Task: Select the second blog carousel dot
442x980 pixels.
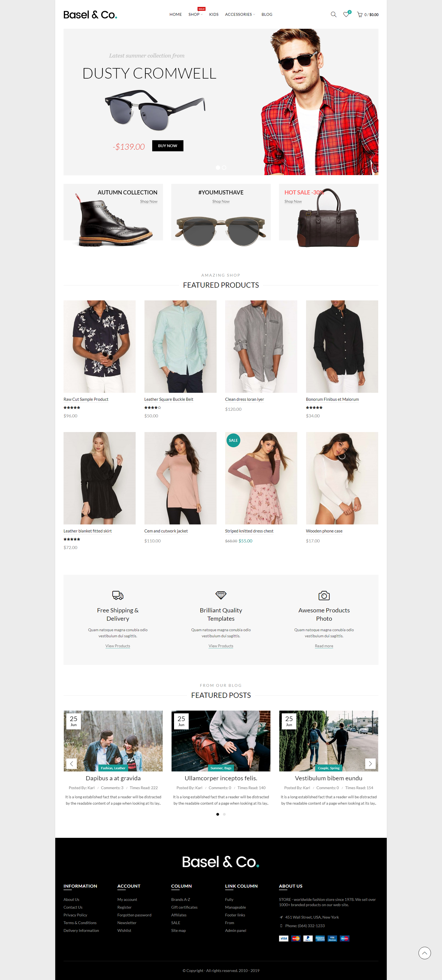Action: pyautogui.click(x=224, y=814)
